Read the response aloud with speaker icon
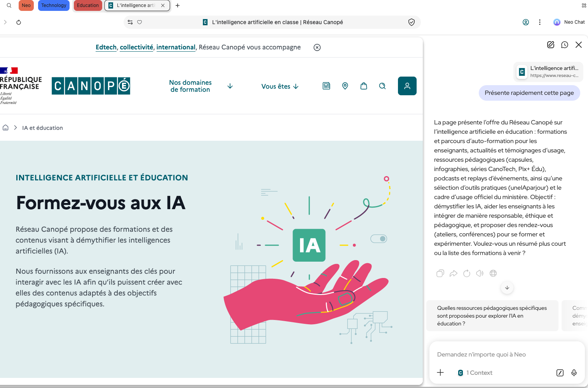Viewport: 588px width, 388px height. click(480, 273)
